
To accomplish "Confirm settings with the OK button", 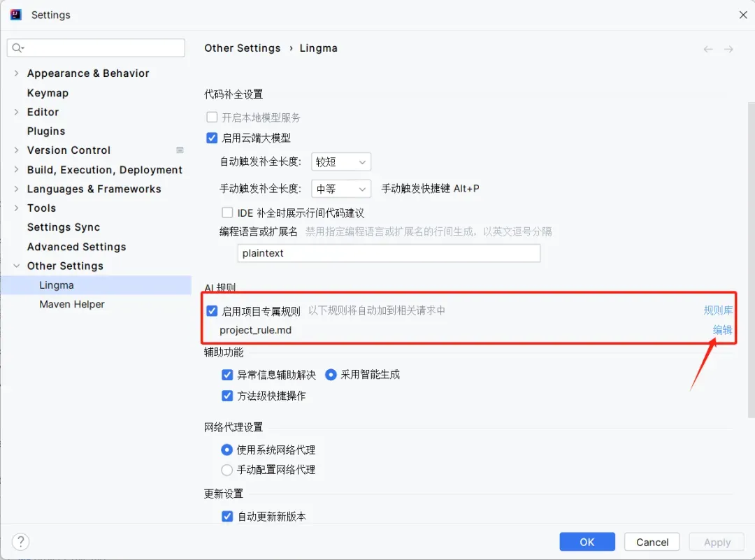I will (587, 542).
